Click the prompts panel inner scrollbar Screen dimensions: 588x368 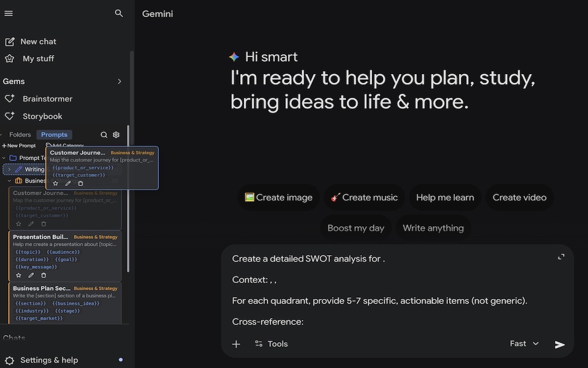click(128, 199)
